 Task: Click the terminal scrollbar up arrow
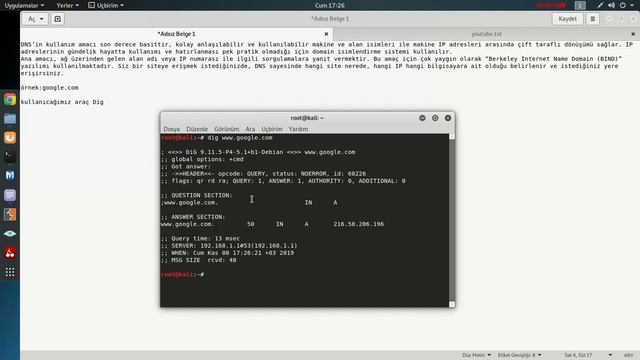coord(452,136)
